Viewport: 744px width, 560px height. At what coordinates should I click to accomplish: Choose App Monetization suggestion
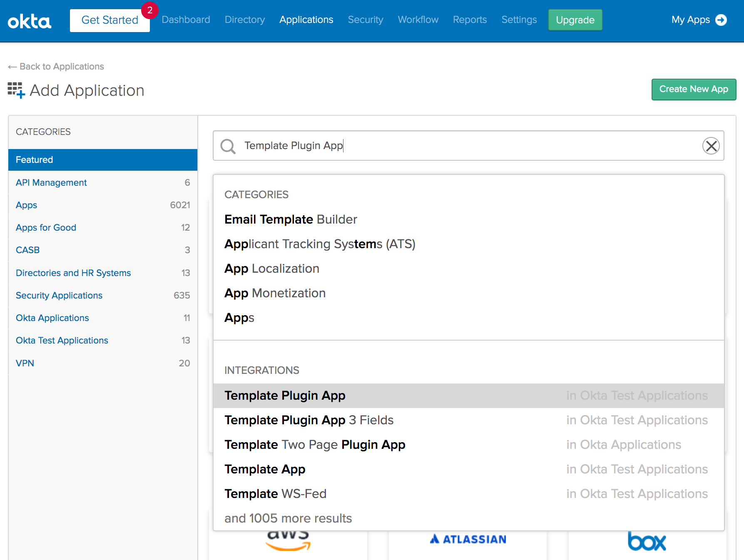tap(469, 293)
